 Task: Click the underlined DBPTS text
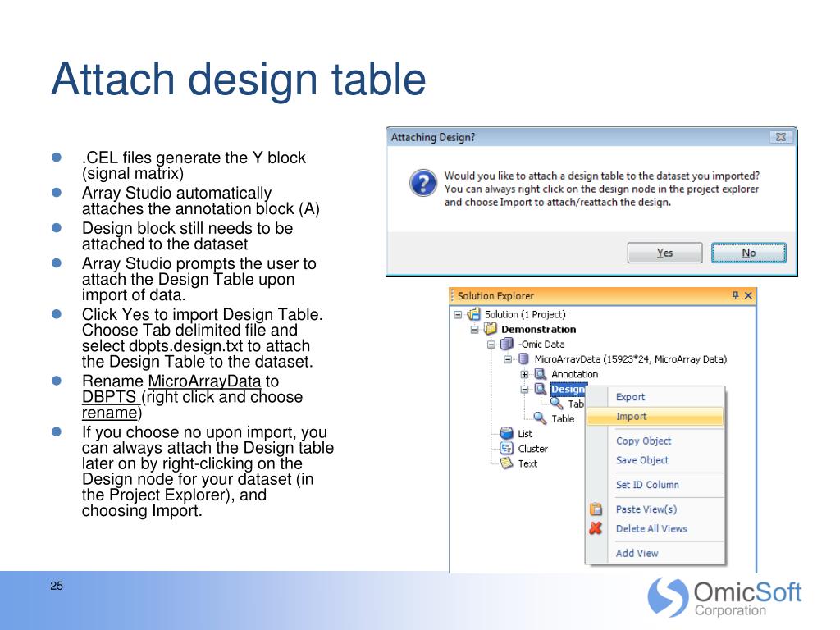coord(109,397)
